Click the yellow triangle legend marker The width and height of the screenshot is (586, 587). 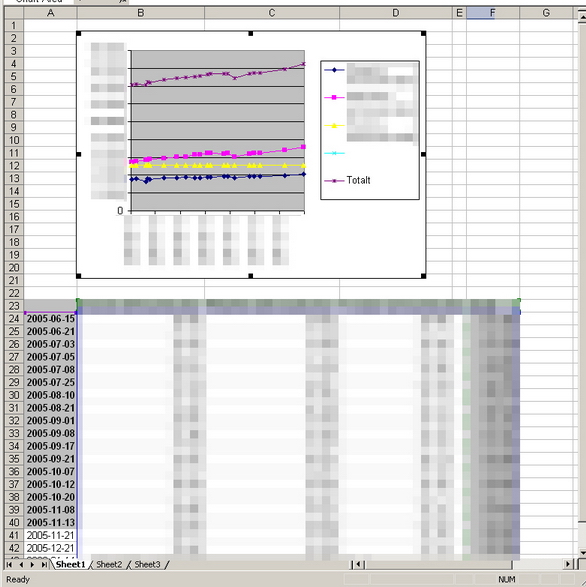(x=334, y=125)
